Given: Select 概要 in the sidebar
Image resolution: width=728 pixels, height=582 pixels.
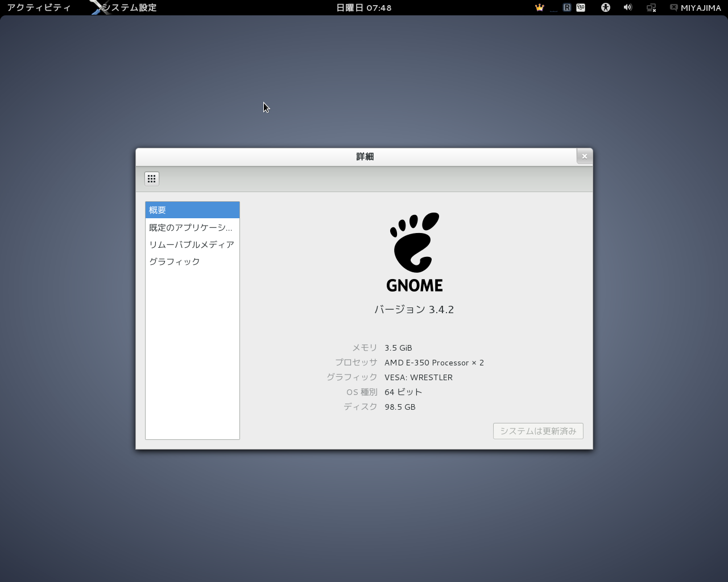Looking at the screenshot, I should [192, 210].
